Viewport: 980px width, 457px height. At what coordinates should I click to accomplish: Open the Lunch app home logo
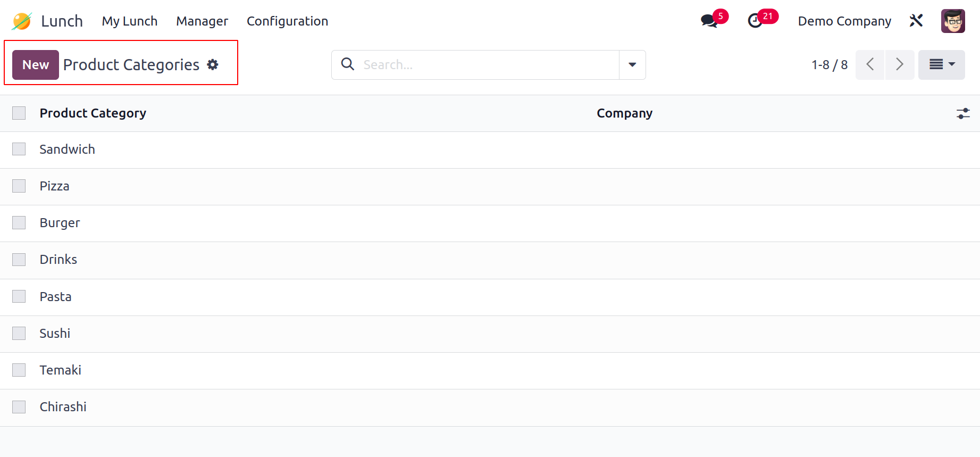tap(22, 21)
